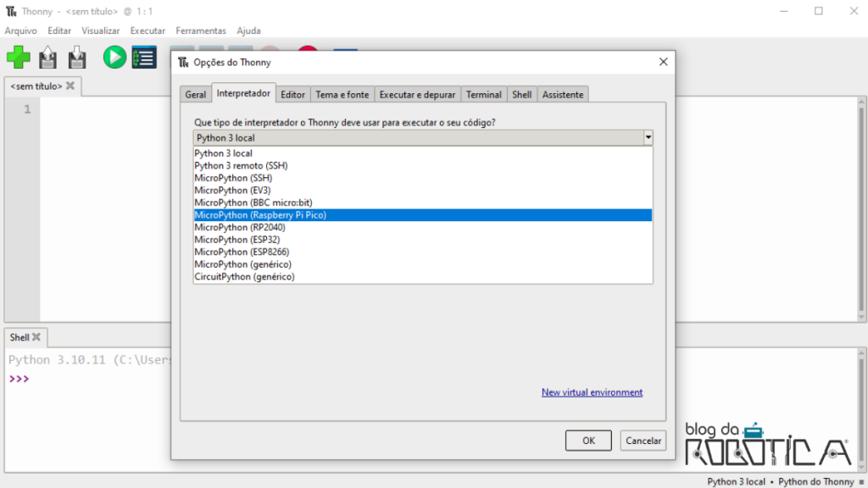Open the Ferramentas menu
This screenshot has width=868, height=488.
[x=201, y=30]
